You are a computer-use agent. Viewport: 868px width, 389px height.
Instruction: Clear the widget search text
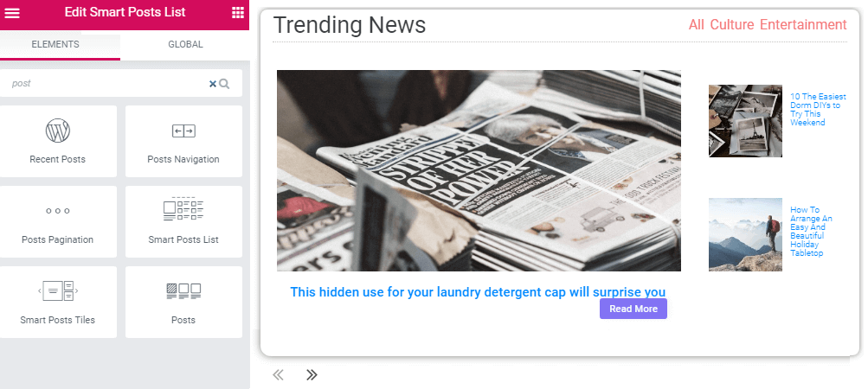point(213,84)
